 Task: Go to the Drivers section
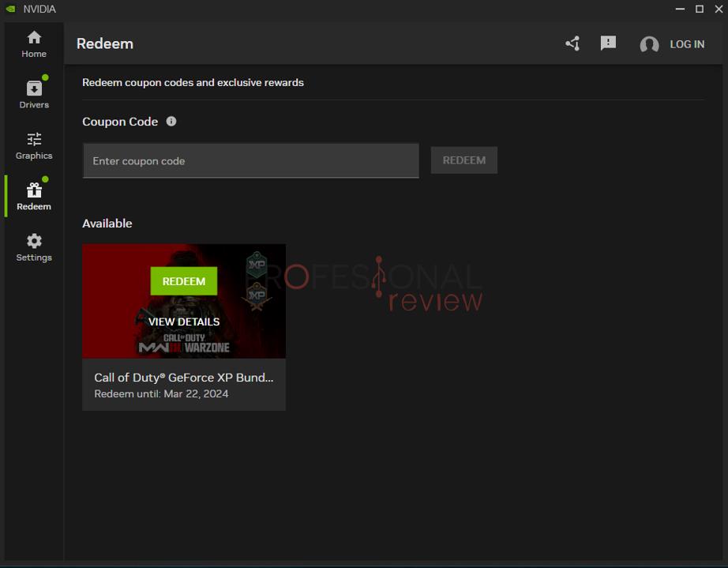34,95
